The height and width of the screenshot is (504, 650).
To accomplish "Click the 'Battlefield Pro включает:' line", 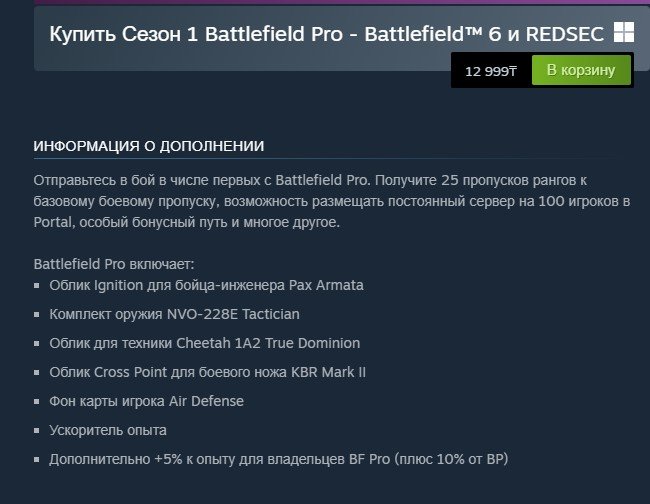I will click(x=114, y=264).
